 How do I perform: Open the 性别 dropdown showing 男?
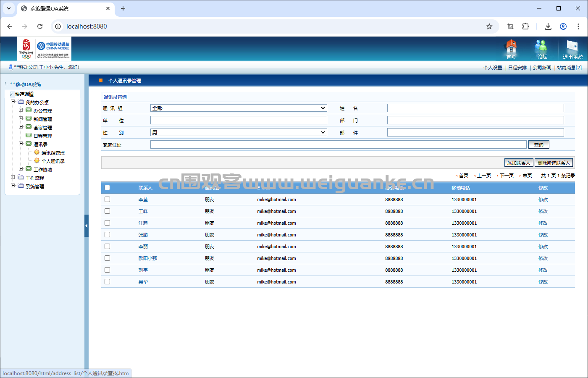pyautogui.click(x=239, y=132)
